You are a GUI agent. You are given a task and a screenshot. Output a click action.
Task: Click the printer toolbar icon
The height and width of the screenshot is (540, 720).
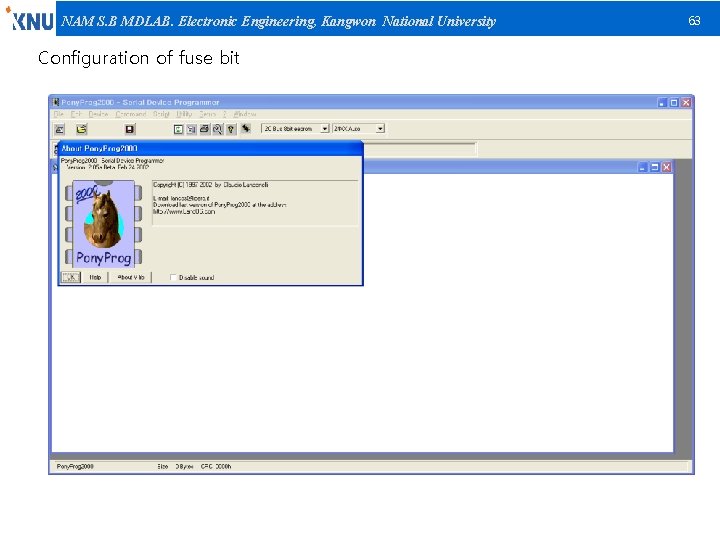click(204, 129)
